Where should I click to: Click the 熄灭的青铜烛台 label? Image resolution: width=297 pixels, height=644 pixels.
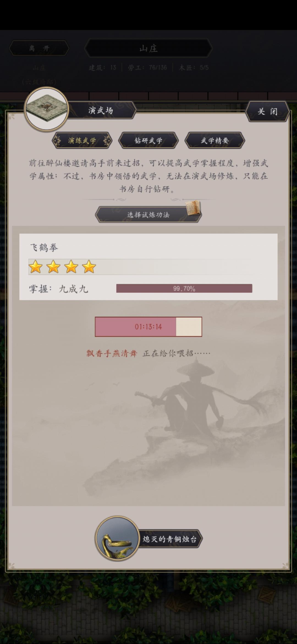click(x=170, y=539)
